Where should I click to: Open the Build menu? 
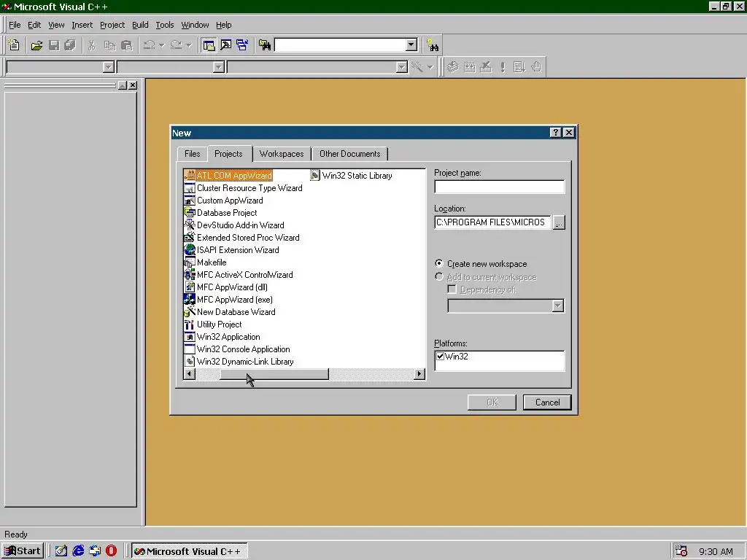[x=140, y=25]
